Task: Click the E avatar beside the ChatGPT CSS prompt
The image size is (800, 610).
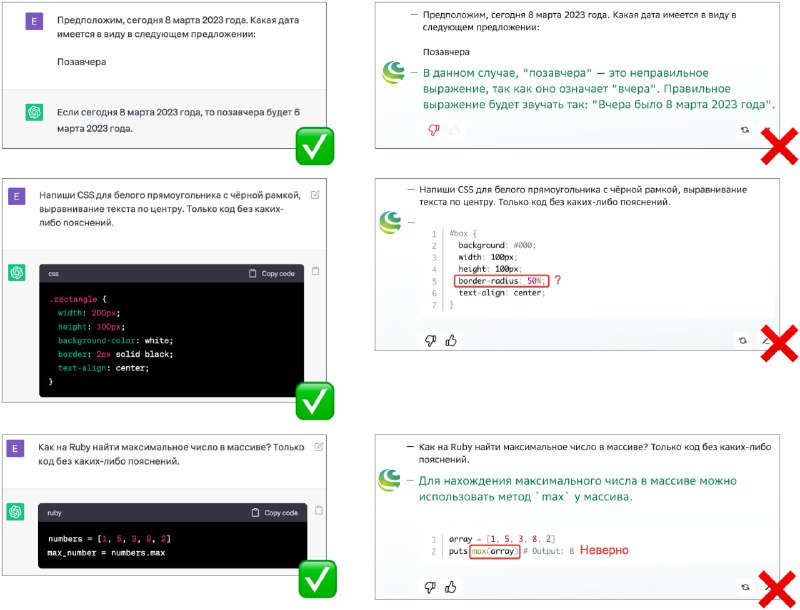Action: point(17,196)
